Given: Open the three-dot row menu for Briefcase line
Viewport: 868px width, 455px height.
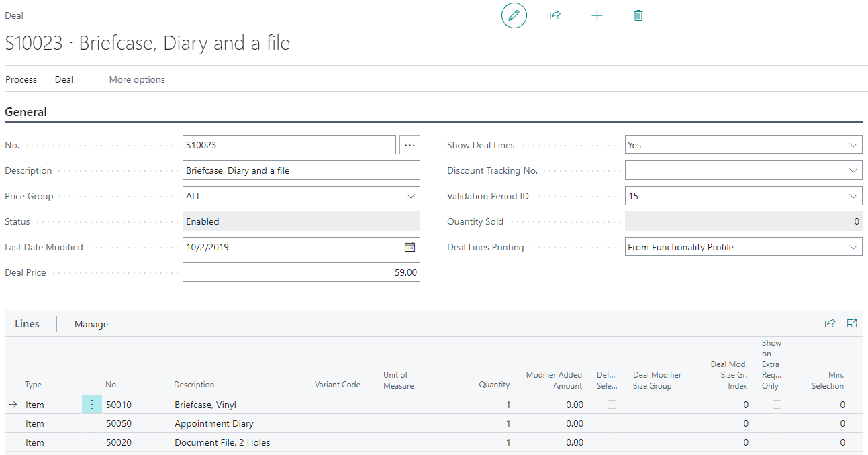Looking at the screenshot, I should point(92,405).
